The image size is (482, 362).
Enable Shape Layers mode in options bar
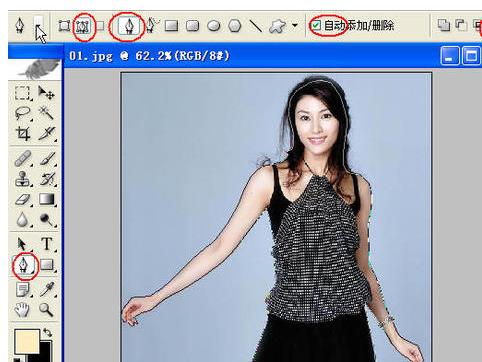coord(64,26)
